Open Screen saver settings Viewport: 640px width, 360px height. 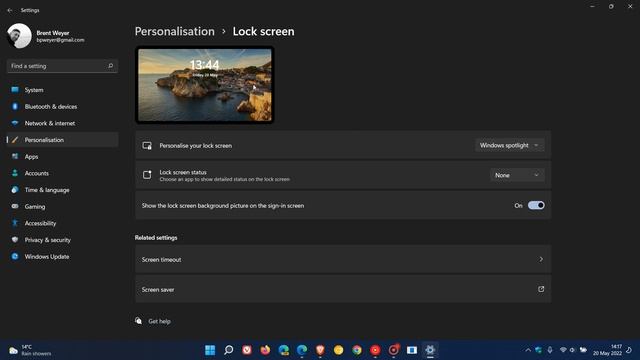click(343, 289)
